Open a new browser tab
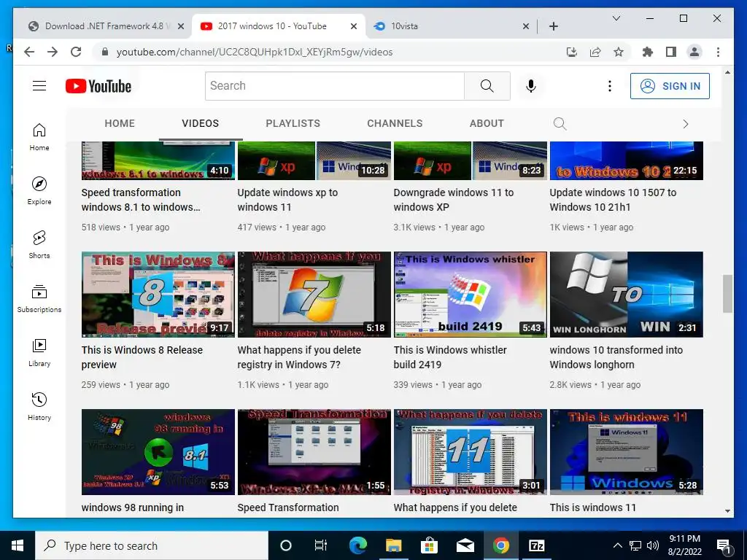747x560 pixels. coord(553,26)
